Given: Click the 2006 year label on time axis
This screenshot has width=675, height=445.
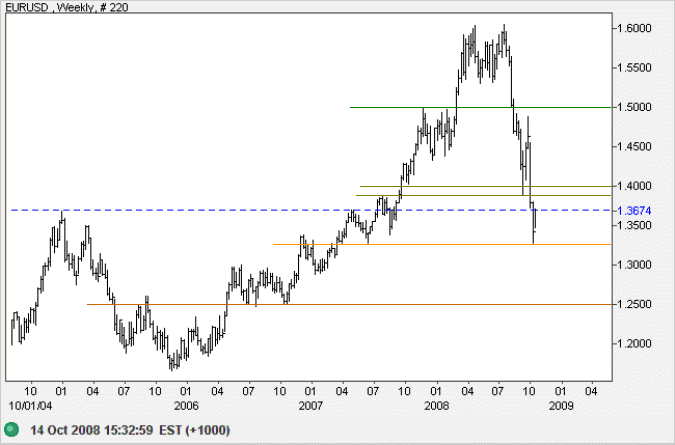Looking at the screenshot, I should pos(186,406).
